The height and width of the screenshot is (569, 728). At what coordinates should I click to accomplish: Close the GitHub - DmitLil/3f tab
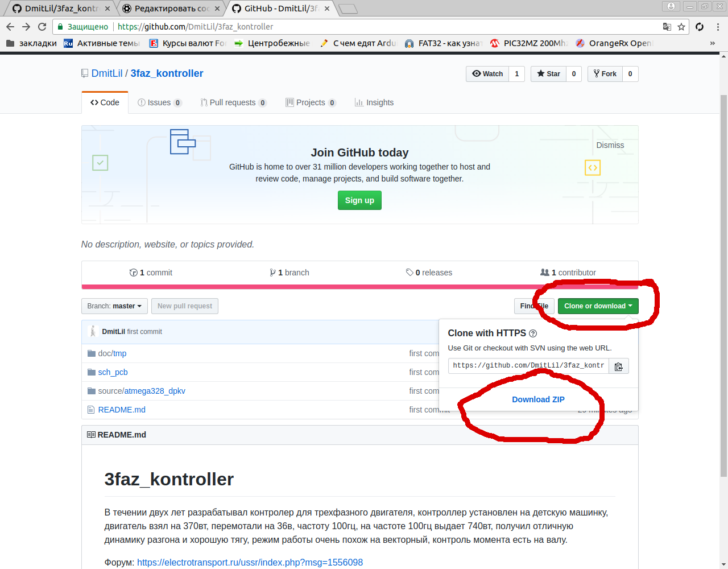point(327,9)
